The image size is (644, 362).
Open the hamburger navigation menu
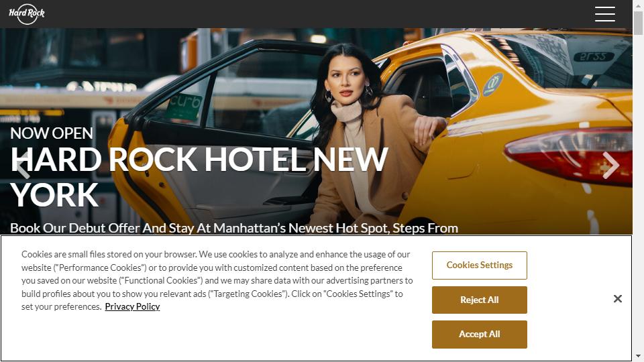(x=604, y=14)
